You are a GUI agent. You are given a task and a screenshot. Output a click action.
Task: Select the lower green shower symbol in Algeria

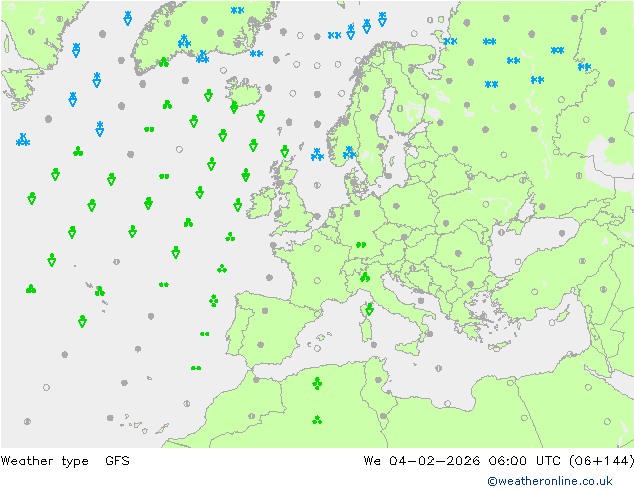317,420
